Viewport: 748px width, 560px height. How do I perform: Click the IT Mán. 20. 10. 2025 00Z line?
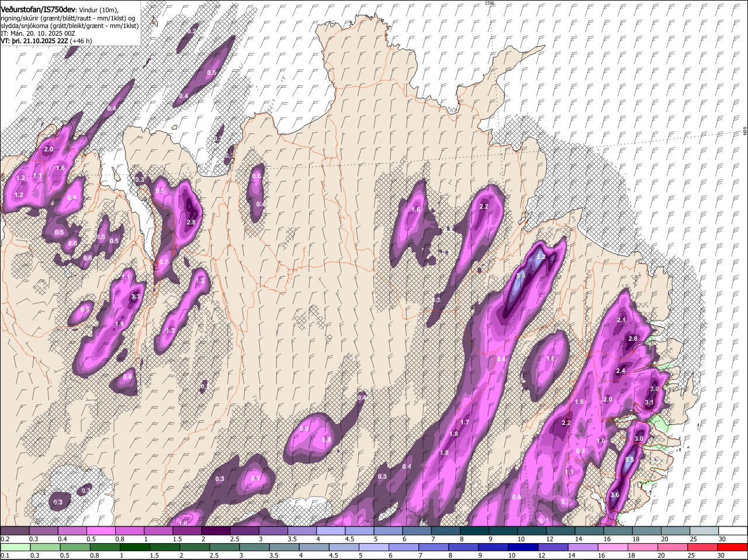click(38, 34)
